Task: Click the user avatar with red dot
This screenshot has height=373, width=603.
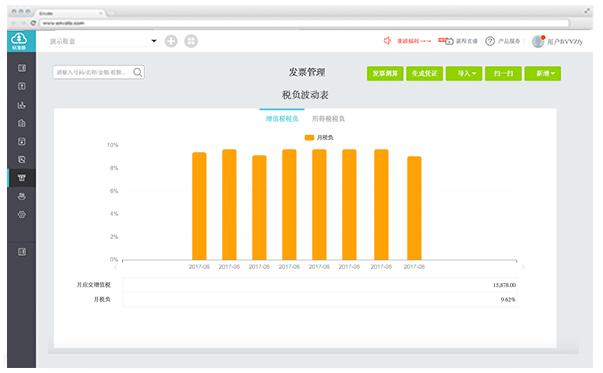Action: tap(538, 41)
